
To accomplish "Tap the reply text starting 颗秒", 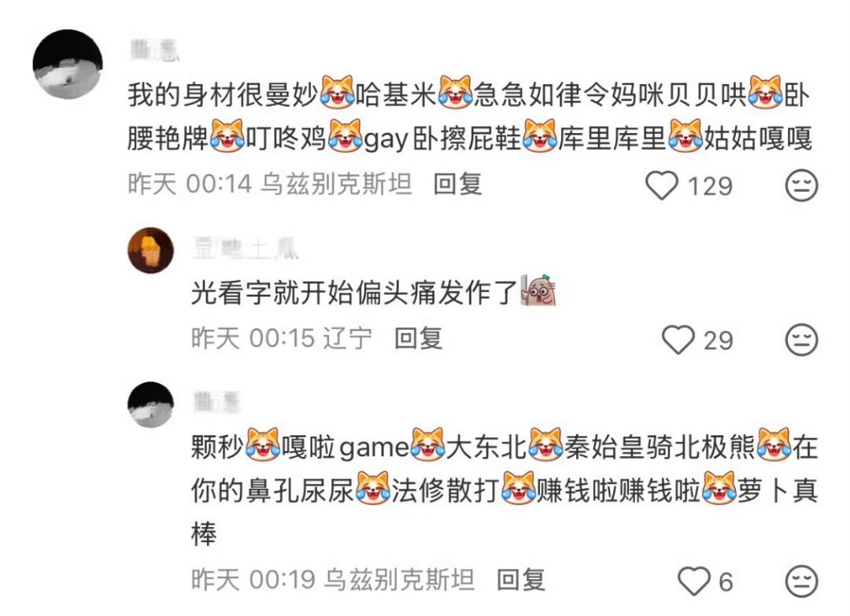I will [504, 491].
